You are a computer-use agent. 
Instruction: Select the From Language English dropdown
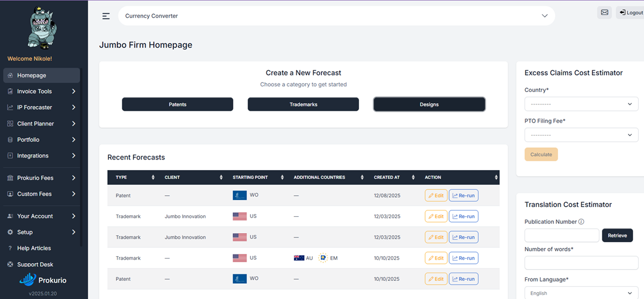click(581, 293)
